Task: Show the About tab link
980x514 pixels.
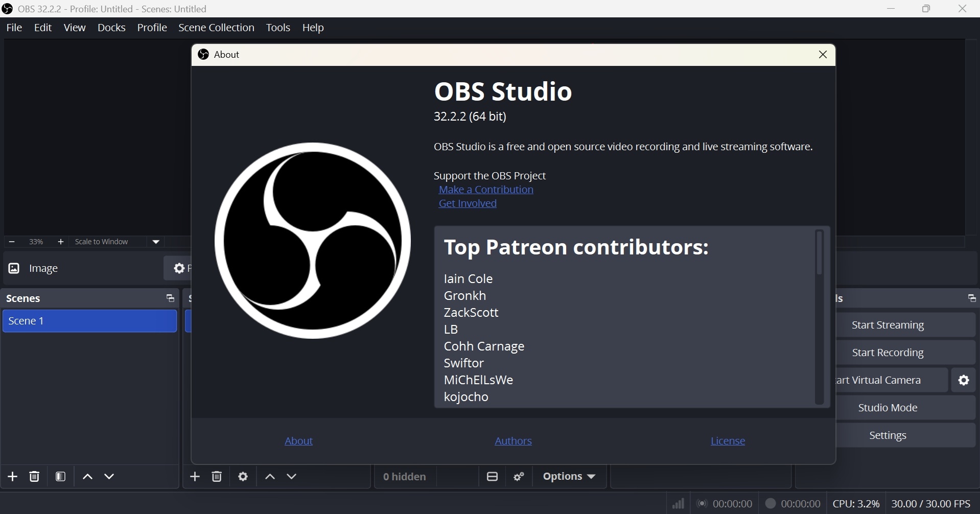Action: pos(299,441)
